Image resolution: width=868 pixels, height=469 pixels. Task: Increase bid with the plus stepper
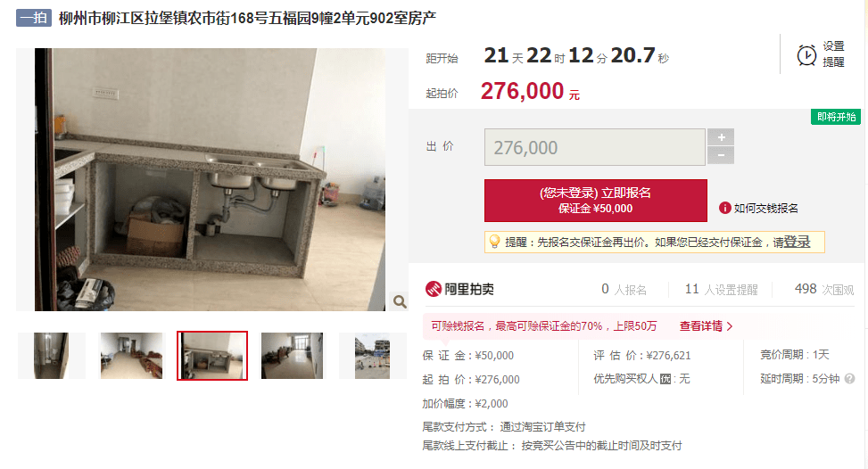pos(721,137)
